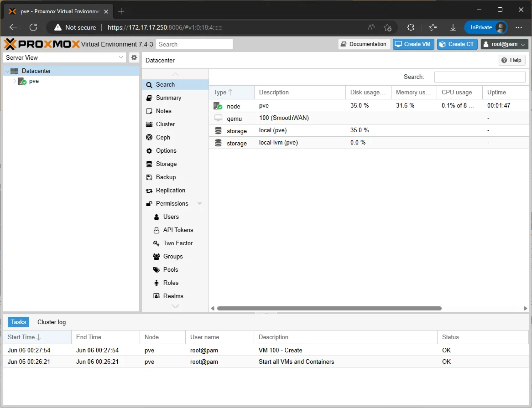This screenshot has width=532, height=408.
Task: Click the grid scroll-left arrow
Action: point(213,308)
